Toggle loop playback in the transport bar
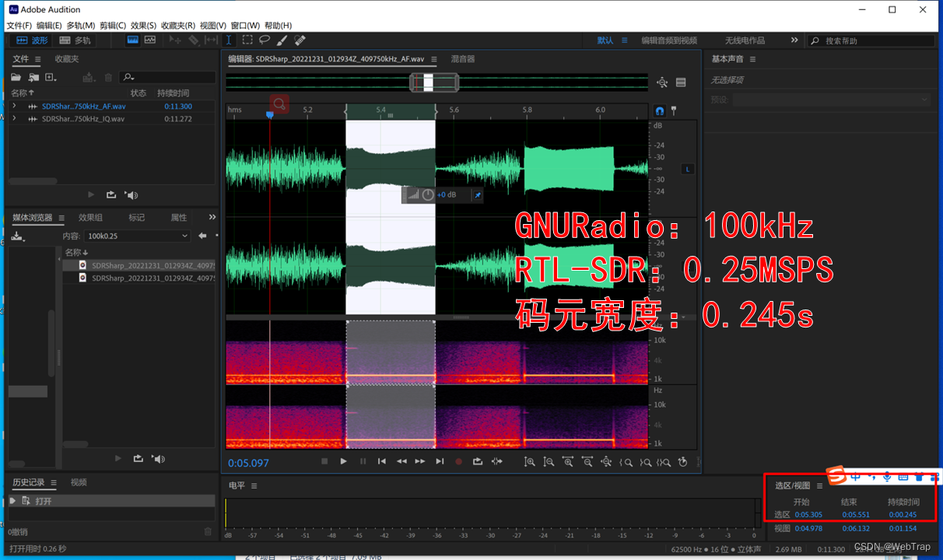Screen dimensions: 943x560 [478, 461]
